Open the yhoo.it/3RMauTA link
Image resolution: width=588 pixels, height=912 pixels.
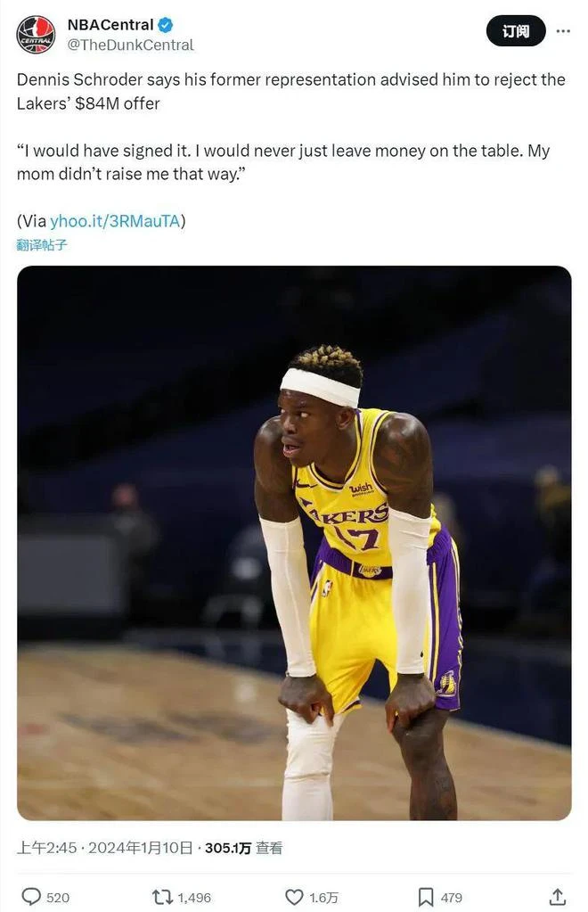pyautogui.click(x=115, y=221)
